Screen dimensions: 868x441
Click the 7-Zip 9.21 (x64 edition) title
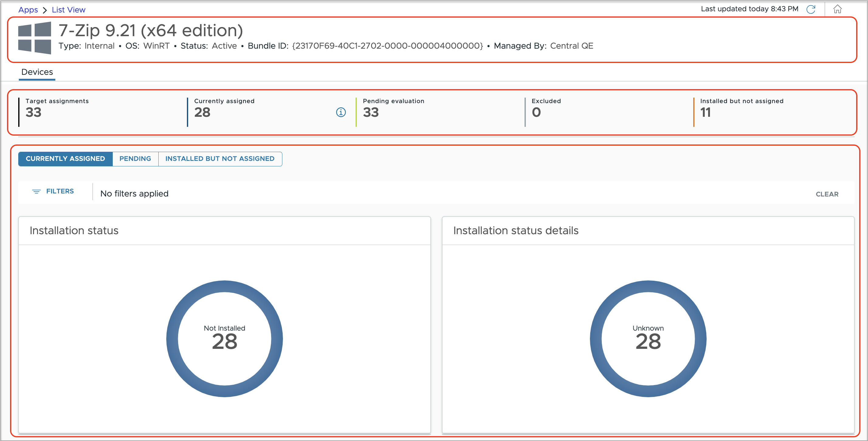[151, 30]
